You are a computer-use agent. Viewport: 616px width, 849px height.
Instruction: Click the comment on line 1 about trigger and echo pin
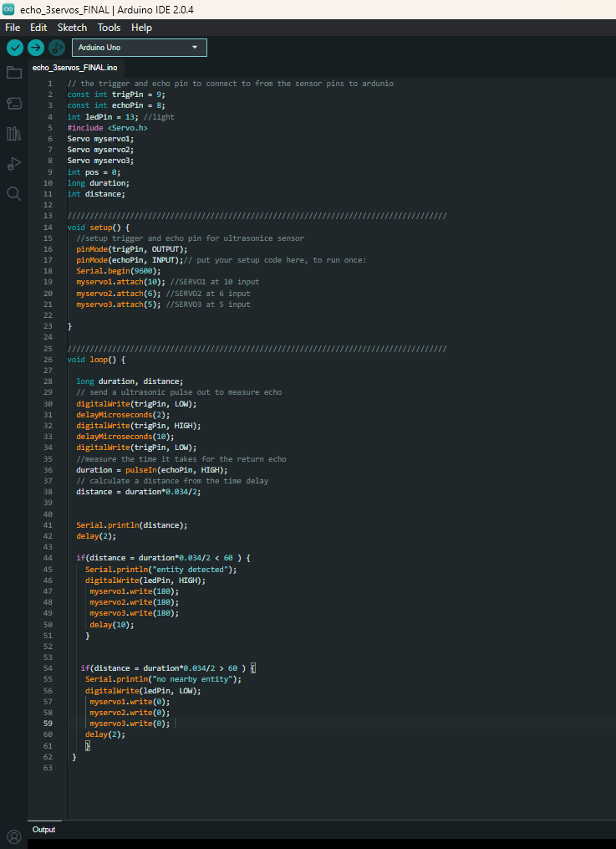(231, 84)
